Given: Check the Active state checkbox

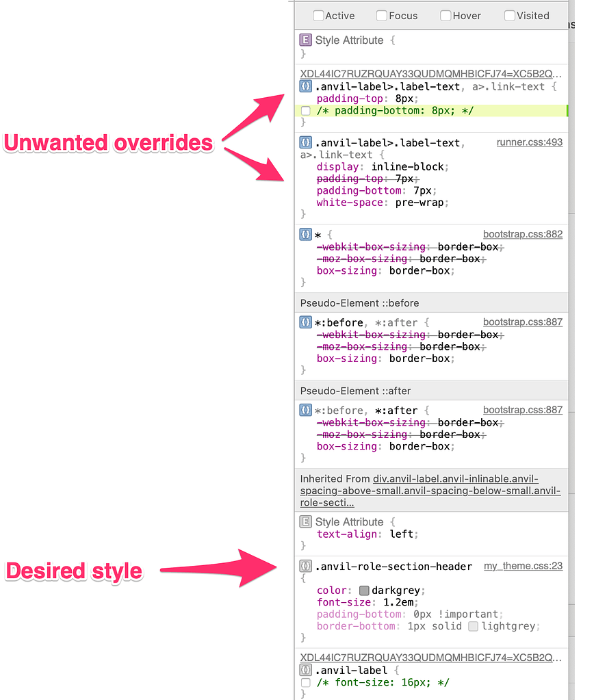Looking at the screenshot, I should point(318,15).
